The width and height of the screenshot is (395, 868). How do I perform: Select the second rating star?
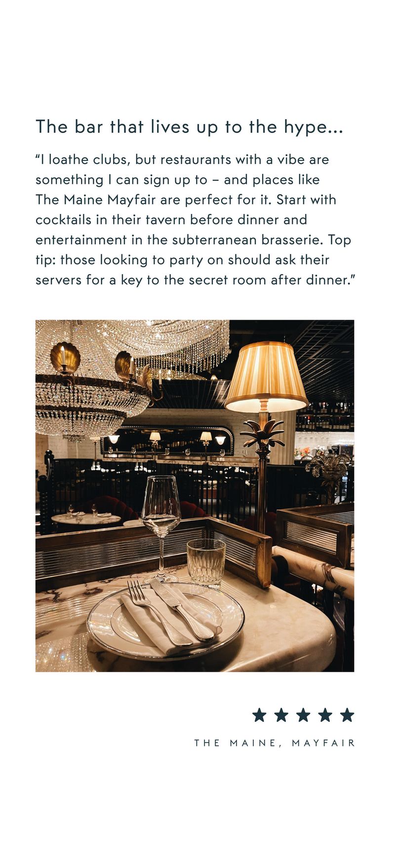281,714
